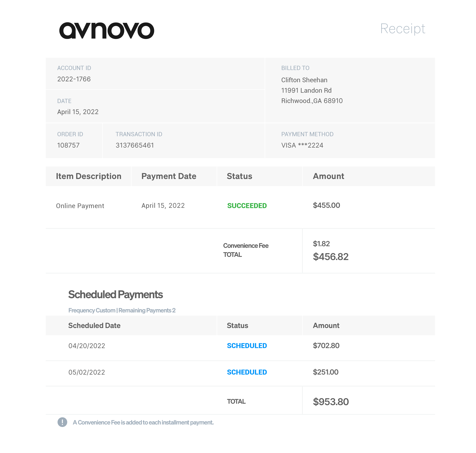Viewport: 476px width, 453px height.
Task: Click the VISA ***2224 payment method
Action: click(x=302, y=145)
